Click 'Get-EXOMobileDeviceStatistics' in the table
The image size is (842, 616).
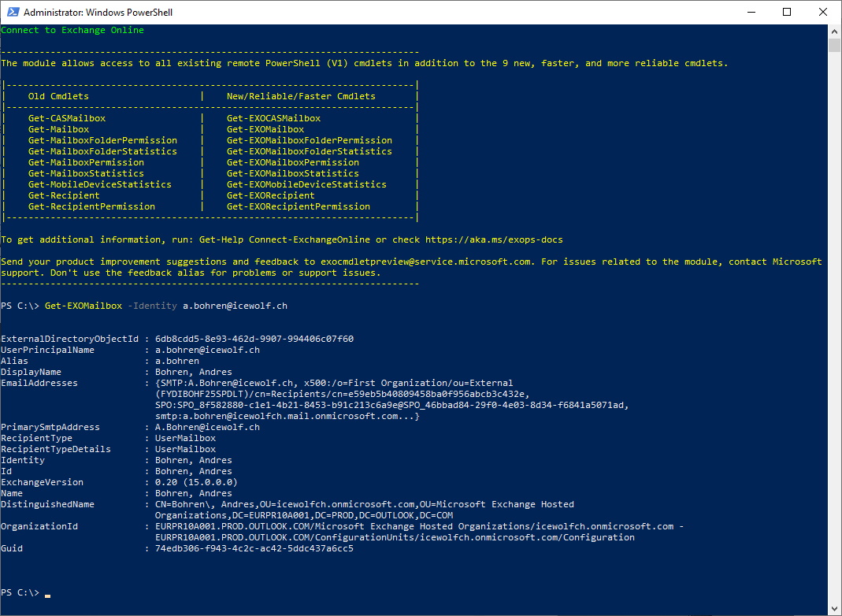point(306,184)
